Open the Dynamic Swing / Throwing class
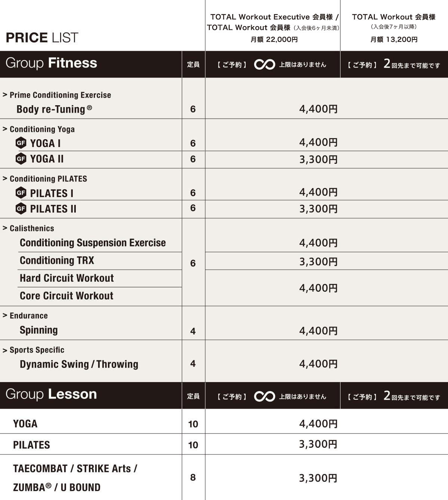This screenshot has width=448, height=500. 79,364
